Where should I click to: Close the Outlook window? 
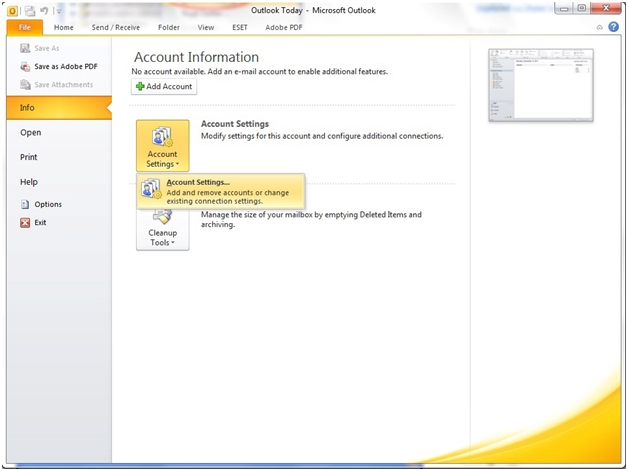(x=606, y=8)
